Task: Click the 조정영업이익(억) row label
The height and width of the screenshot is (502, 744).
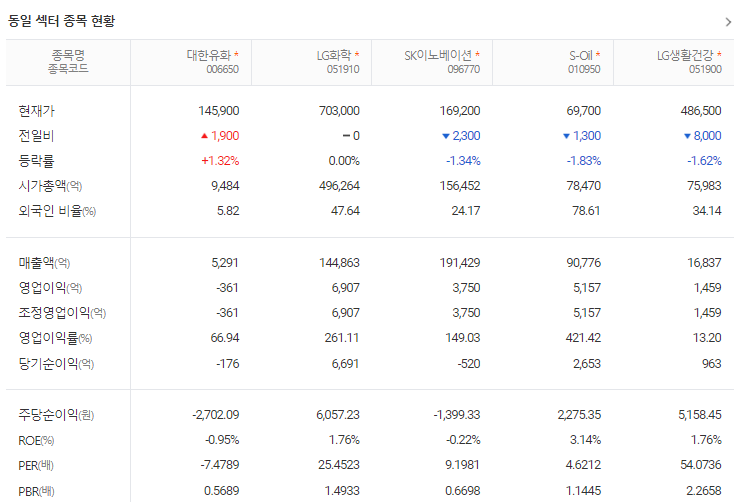Action: (x=62, y=313)
